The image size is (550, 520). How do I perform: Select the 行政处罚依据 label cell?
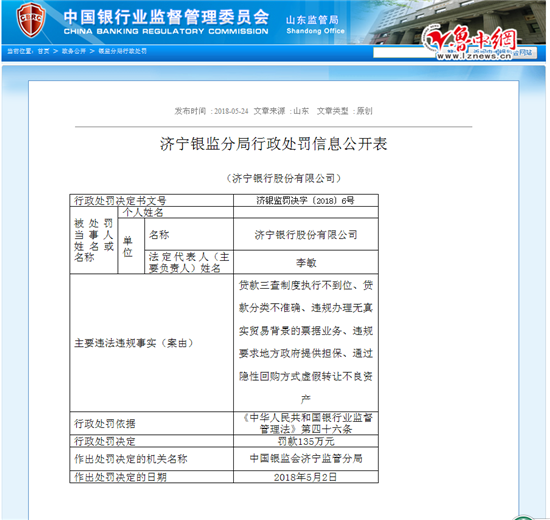[x=152, y=424]
